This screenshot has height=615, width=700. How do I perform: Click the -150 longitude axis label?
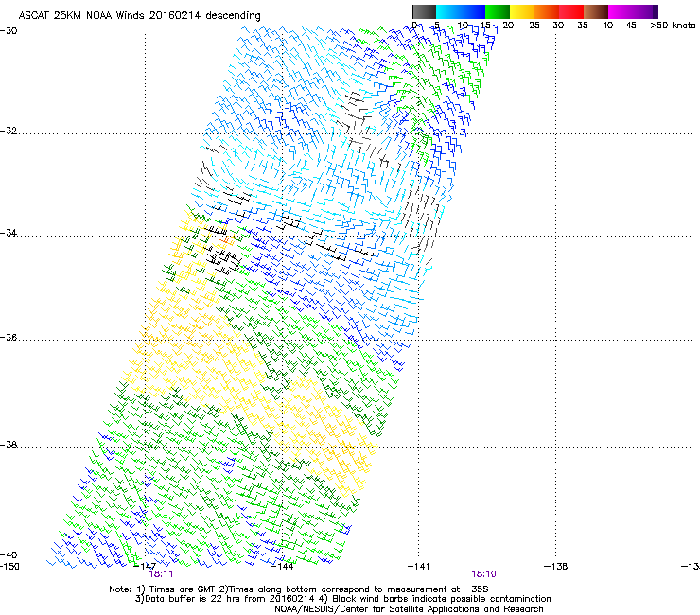pos(9,567)
